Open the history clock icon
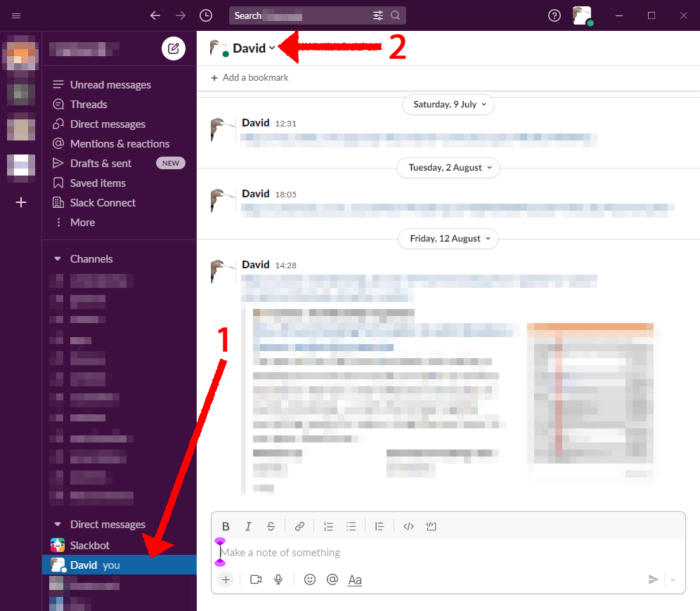 [x=206, y=15]
